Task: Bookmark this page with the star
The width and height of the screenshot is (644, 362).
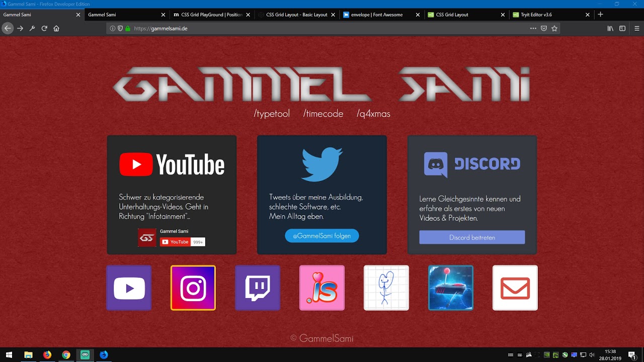Action: pos(554,29)
